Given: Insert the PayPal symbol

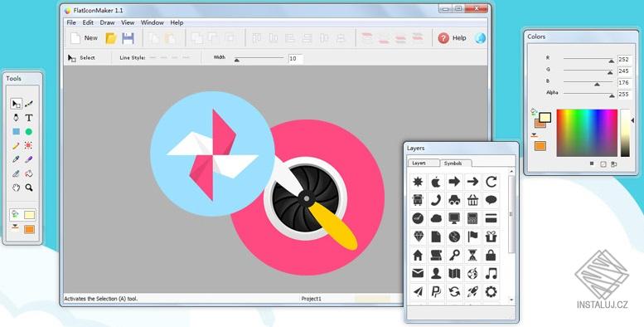Looking at the screenshot, I should [436, 292].
